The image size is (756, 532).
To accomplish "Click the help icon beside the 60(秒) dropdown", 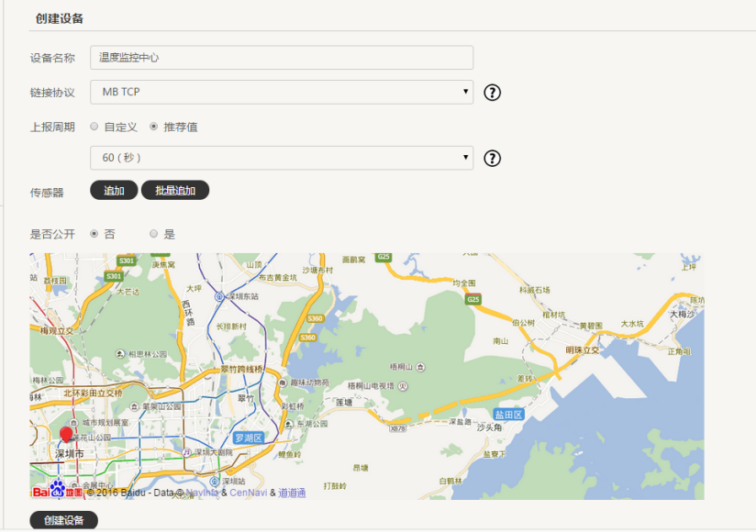I will [493, 159].
